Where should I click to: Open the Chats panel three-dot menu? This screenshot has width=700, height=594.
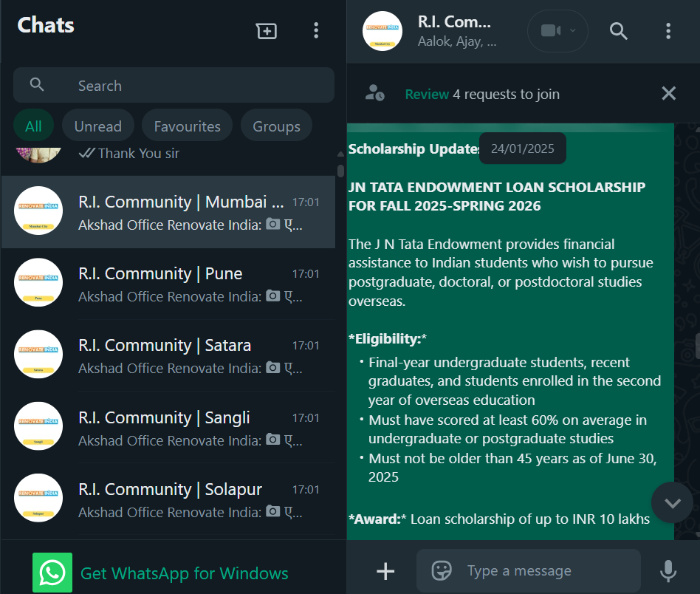click(316, 30)
